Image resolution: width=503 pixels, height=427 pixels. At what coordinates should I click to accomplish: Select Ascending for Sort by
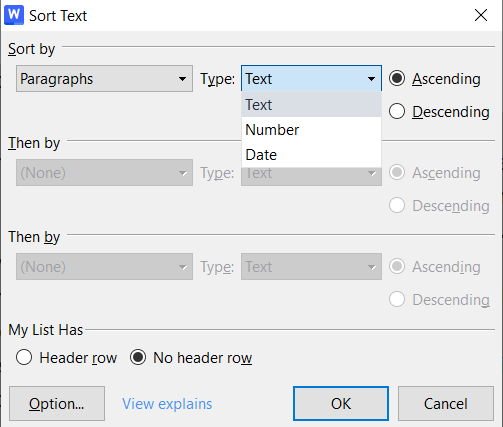[x=435, y=79]
